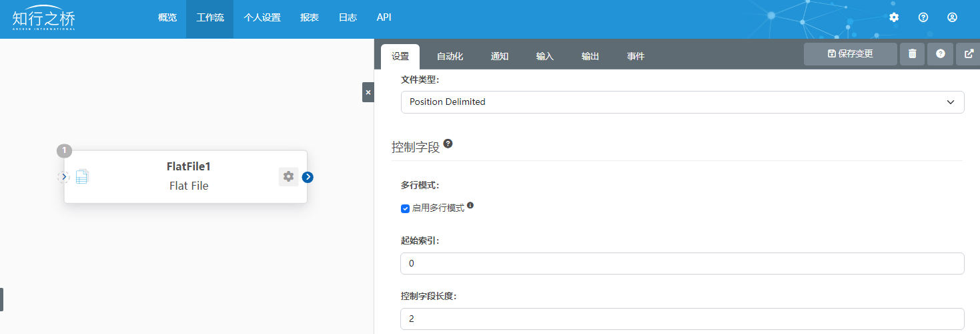
Task: Open the user account icon
Action: tap(953, 17)
